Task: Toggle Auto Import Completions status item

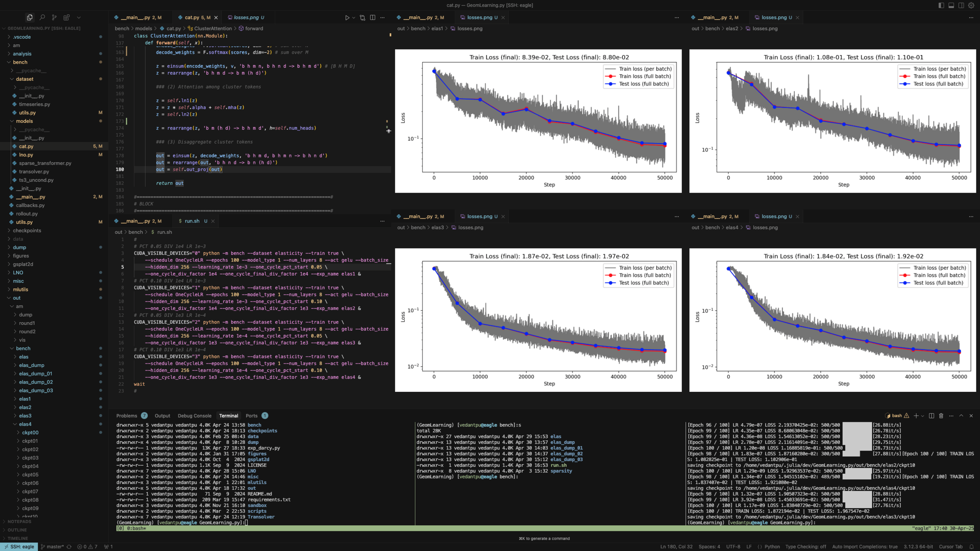Action: [x=864, y=547]
